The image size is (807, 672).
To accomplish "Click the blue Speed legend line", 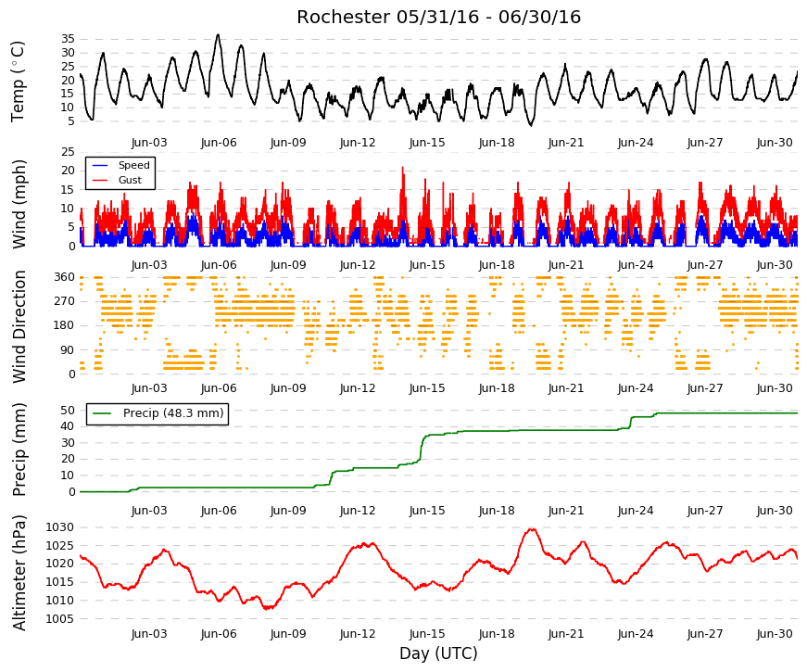I will point(100,165).
